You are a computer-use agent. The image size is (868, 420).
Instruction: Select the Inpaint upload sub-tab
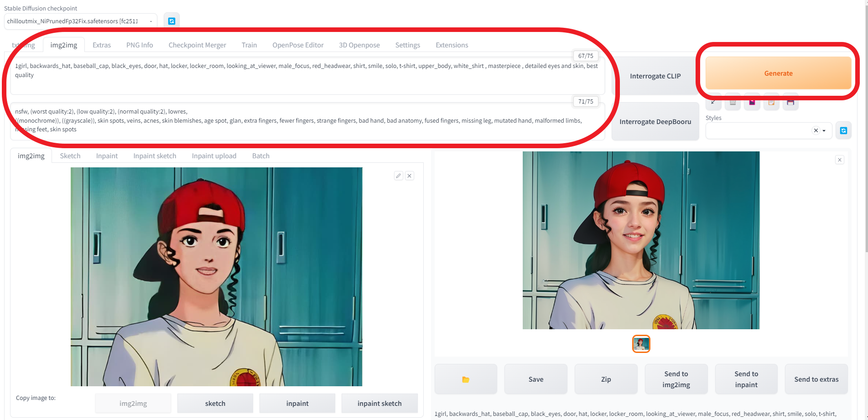click(214, 156)
